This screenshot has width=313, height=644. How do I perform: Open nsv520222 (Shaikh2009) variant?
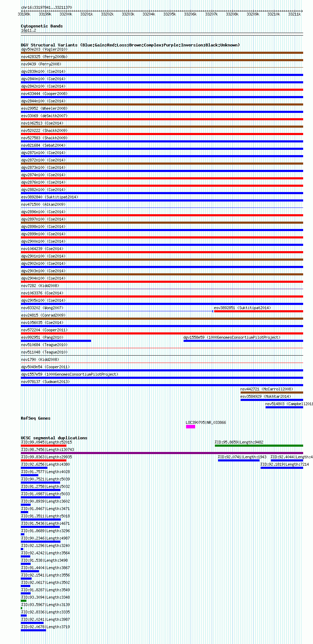[x=44, y=130]
